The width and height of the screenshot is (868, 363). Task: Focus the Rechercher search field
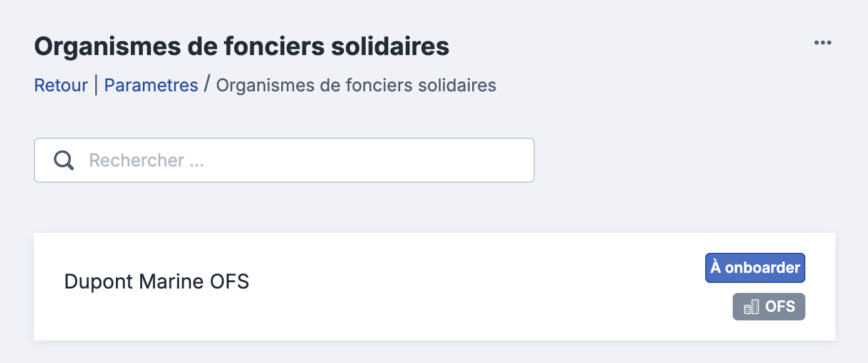point(284,160)
